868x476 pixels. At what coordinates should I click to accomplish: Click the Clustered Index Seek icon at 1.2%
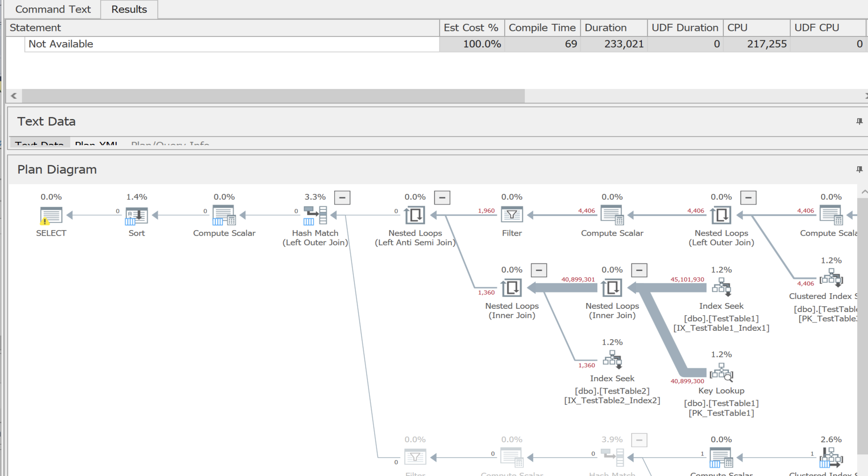(x=831, y=278)
